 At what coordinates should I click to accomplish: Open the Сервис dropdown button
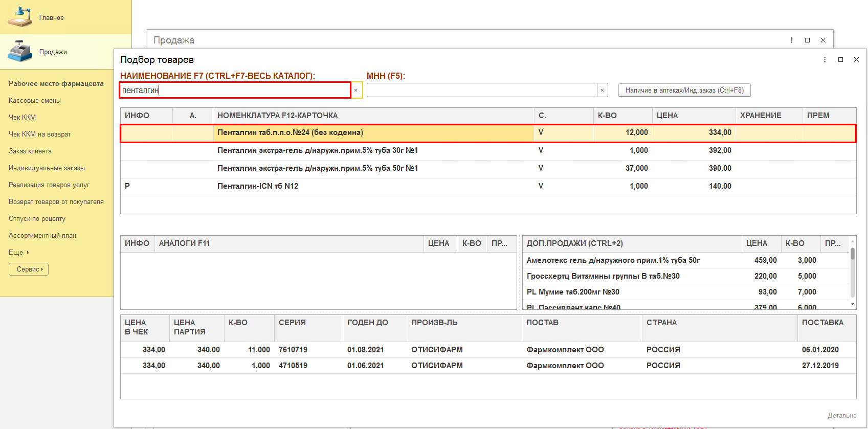click(x=29, y=269)
